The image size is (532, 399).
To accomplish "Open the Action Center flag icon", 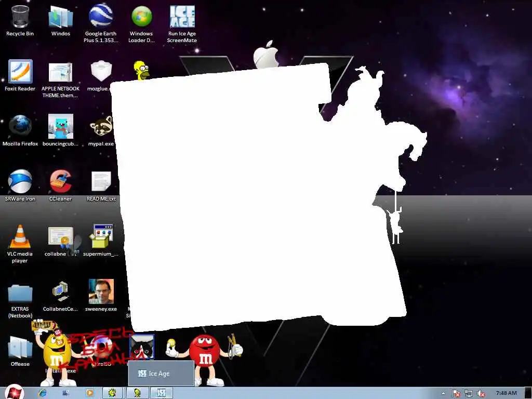I will point(456,394).
